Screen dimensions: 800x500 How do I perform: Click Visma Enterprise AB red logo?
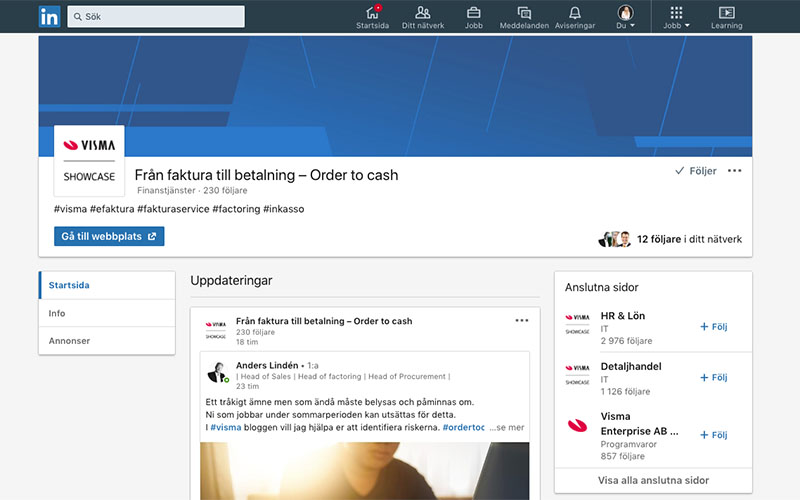coord(578,425)
